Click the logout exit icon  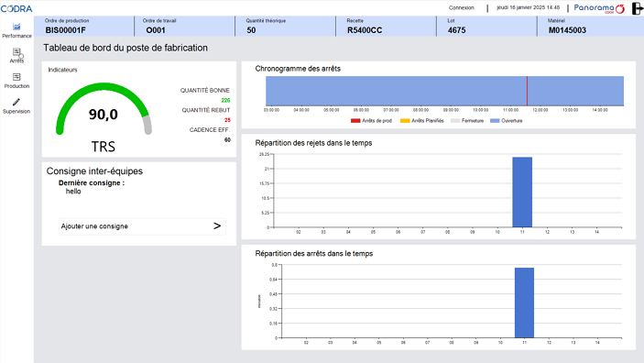(637, 8)
